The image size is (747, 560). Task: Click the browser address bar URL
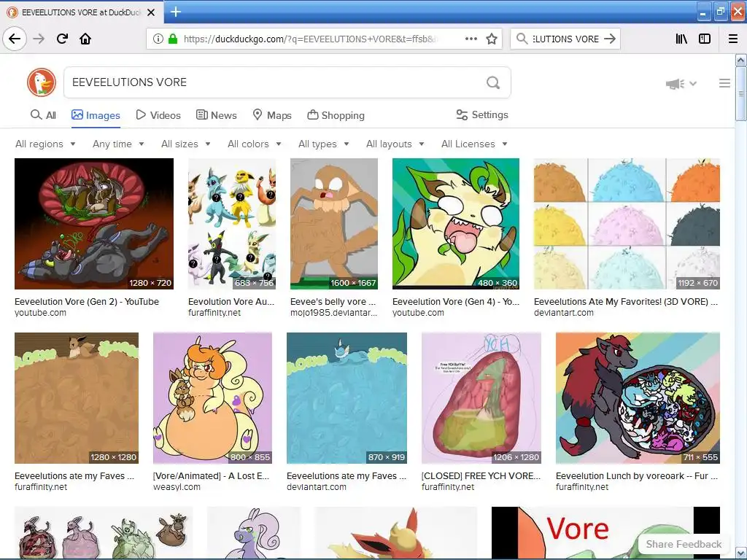point(309,39)
